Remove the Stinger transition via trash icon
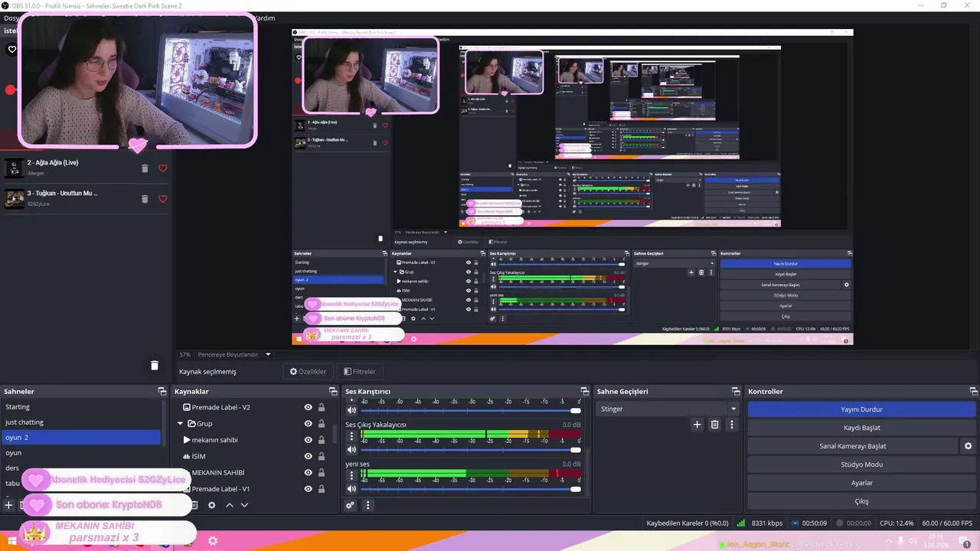This screenshot has width=980, height=551. [x=714, y=424]
